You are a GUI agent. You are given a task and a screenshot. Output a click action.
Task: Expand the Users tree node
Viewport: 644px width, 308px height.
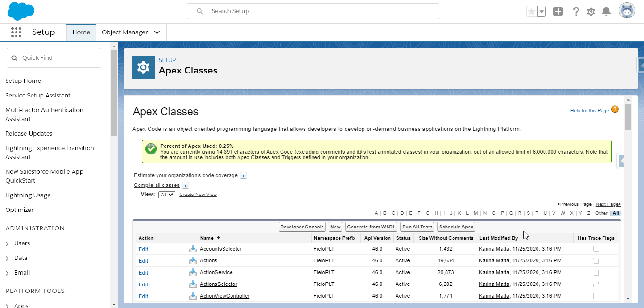[7, 243]
